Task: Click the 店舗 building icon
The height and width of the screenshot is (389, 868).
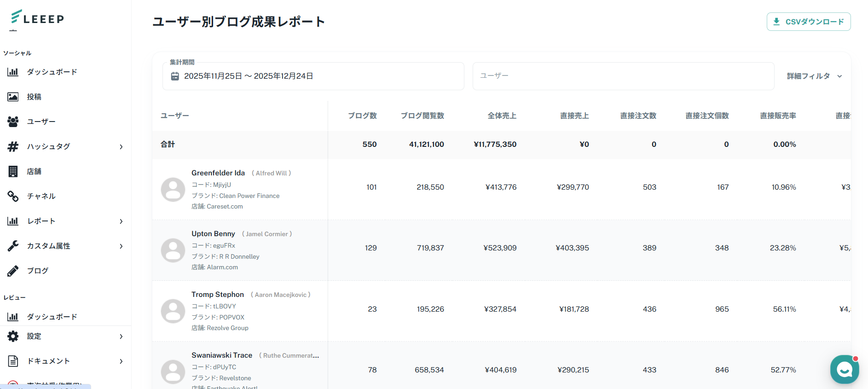Action: pos(13,171)
